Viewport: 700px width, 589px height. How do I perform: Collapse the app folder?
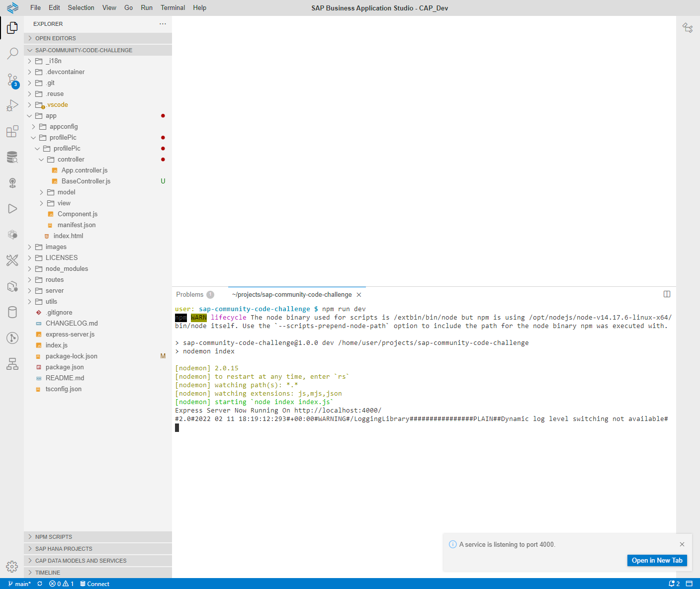(98, 116)
